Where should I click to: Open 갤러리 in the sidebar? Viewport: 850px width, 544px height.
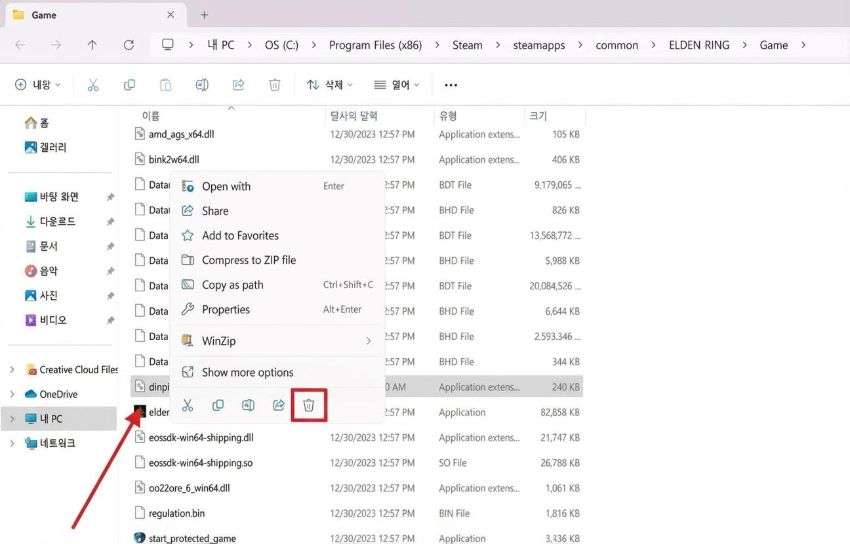click(46, 147)
